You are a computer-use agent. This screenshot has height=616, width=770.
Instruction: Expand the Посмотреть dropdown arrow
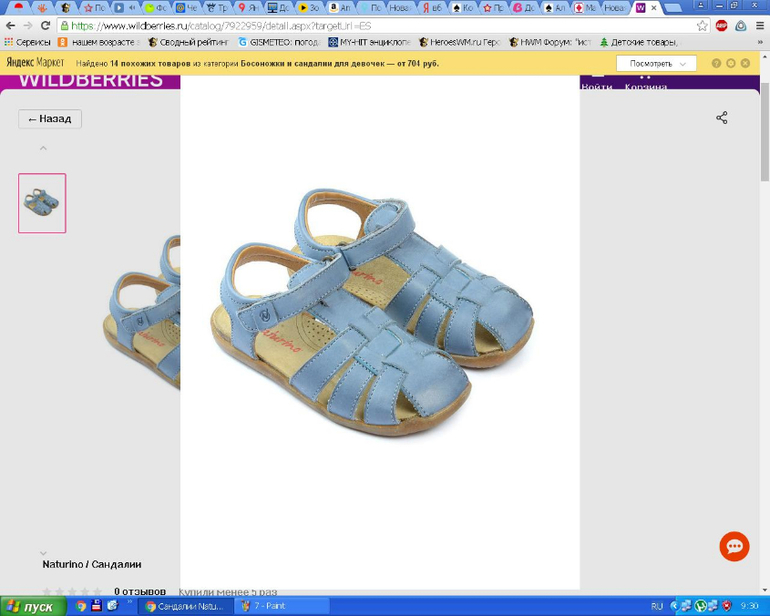[684, 64]
